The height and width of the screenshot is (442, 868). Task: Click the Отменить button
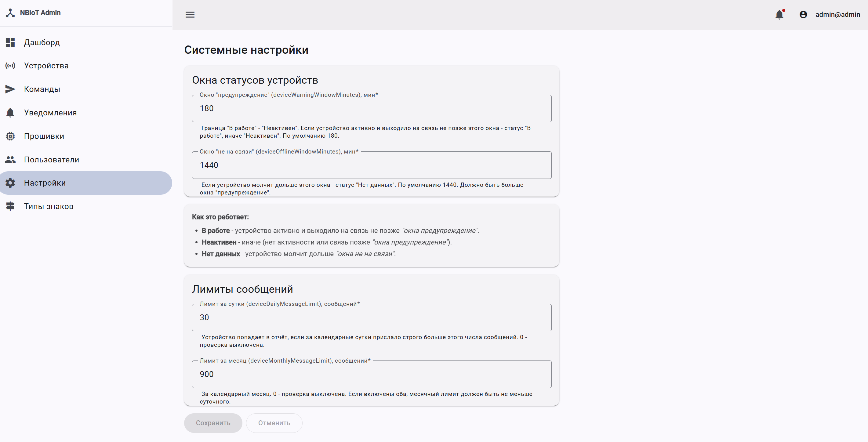tap(274, 423)
